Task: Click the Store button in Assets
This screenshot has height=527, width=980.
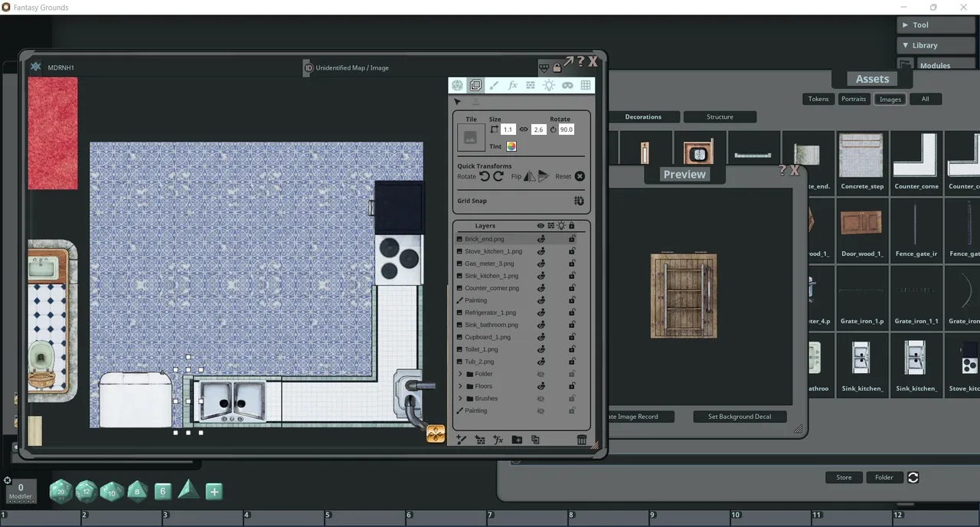Action: pyautogui.click(x=844, y=477)
